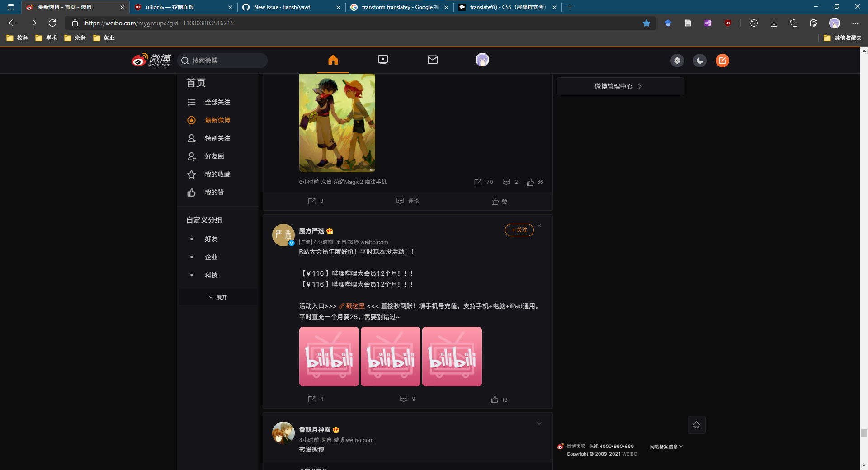
Task: Open browser settings and more menu
Action: (855, 23)
